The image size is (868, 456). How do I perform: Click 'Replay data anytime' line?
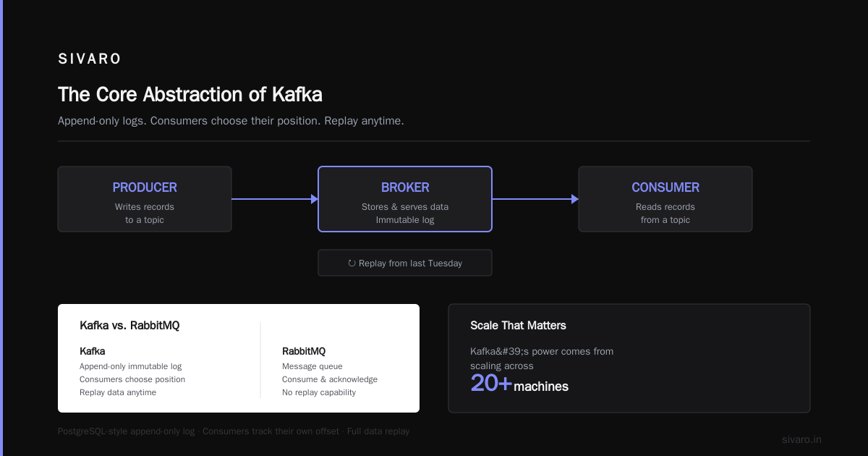pos(118,392)
